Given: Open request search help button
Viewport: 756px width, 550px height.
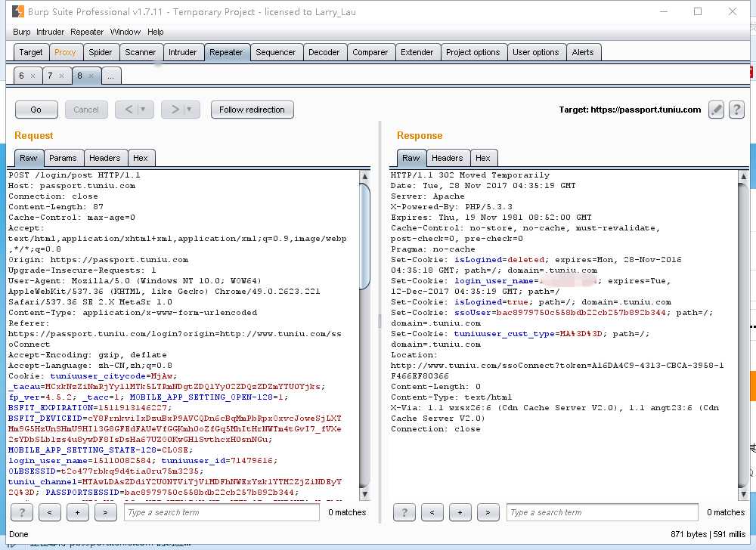Looking at the screenshot, I should [x=22, y=512].
